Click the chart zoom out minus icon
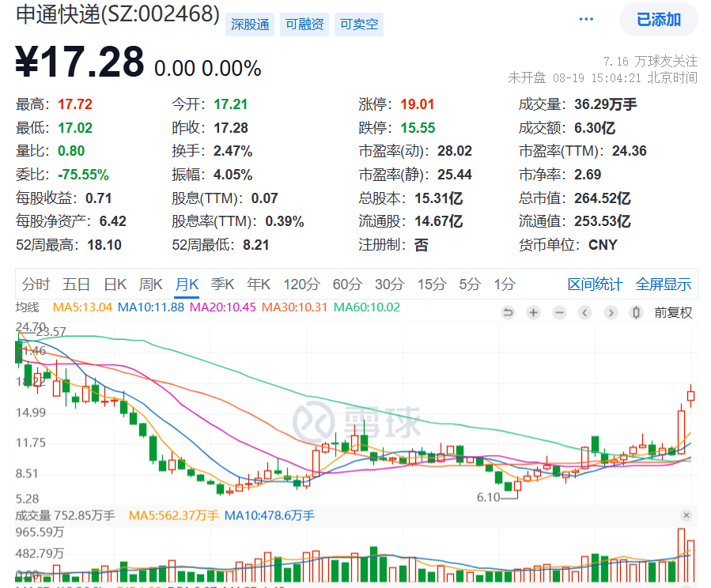Image resolution: width=711 pixels, height=588 pixels. point(560,313)
